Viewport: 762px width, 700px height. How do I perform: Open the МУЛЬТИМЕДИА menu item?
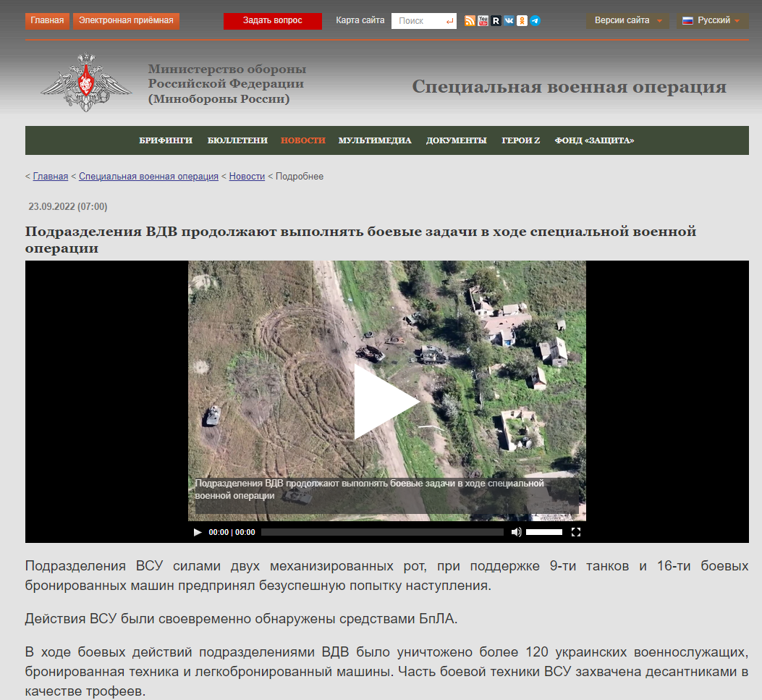(x=375, y=140)
